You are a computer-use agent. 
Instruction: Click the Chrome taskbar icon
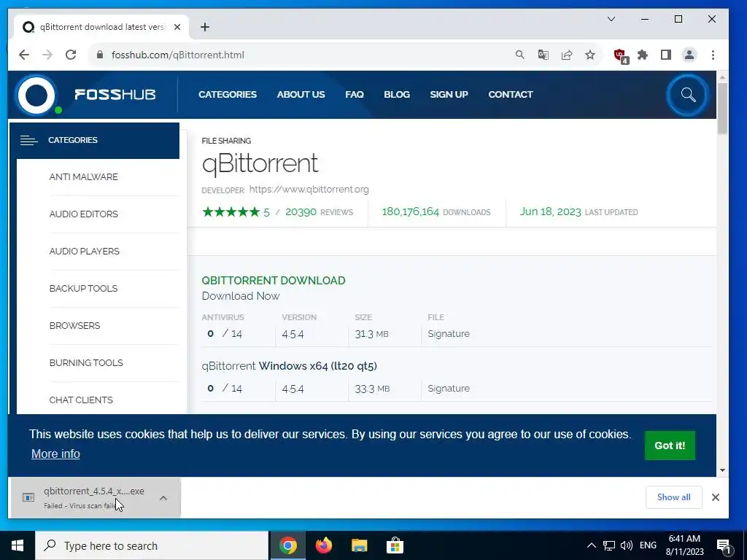pos(287,545)
